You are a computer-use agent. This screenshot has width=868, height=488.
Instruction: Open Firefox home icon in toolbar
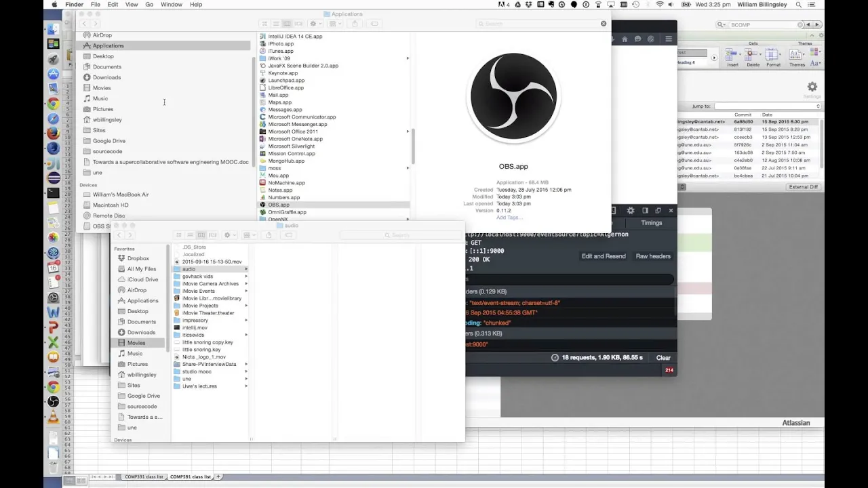(x=625, y=39)
